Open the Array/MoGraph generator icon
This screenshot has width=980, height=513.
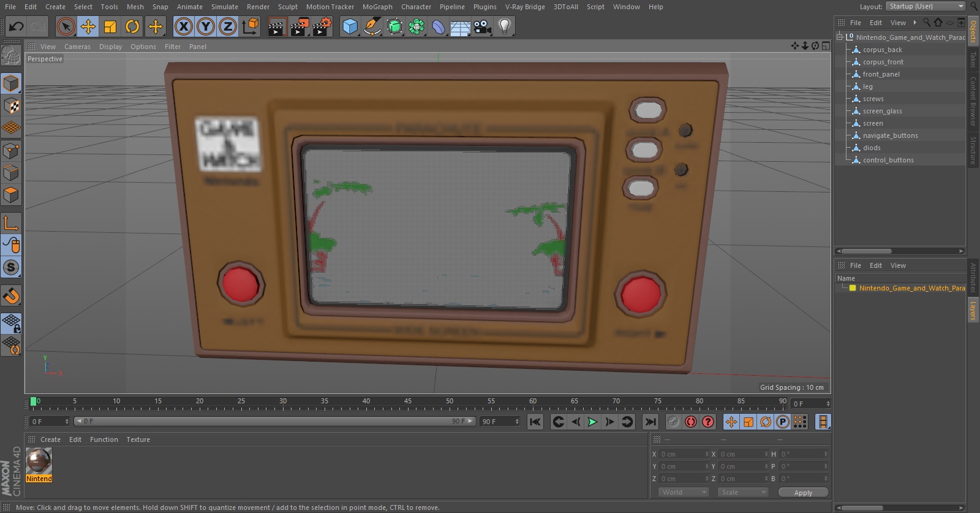[x=417, y=26]
